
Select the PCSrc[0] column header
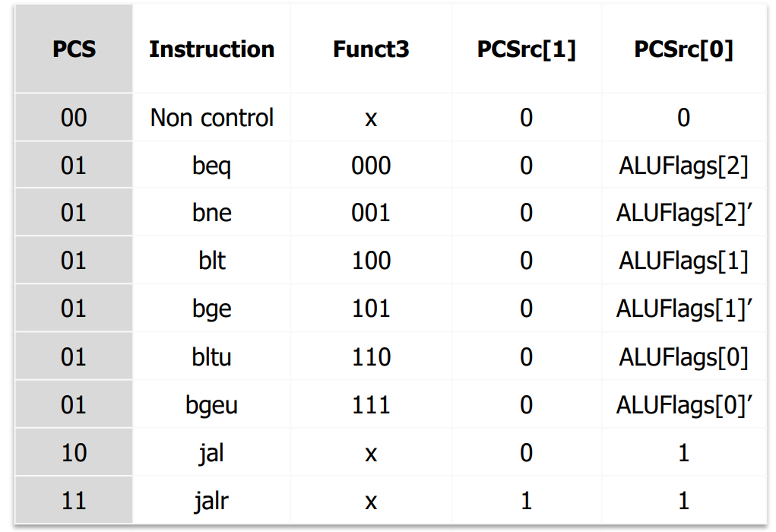click(683, 49)
